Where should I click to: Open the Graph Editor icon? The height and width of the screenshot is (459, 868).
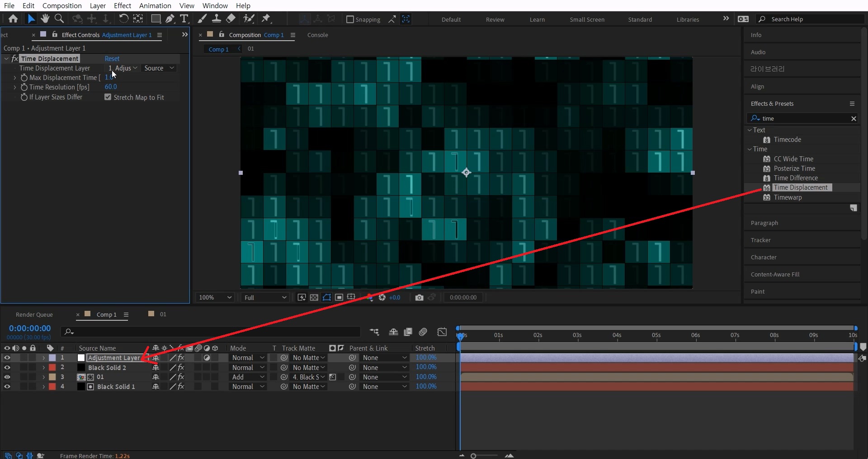pos(442,332)
